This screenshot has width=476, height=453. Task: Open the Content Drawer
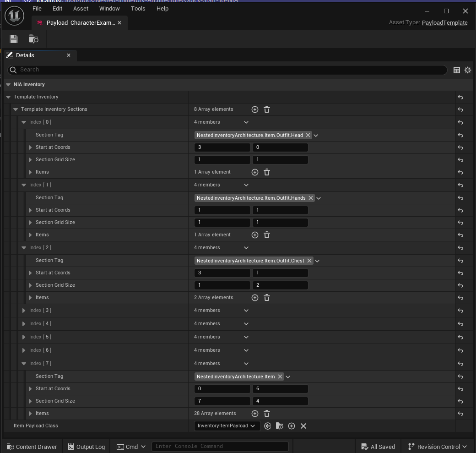coord(31,446)
